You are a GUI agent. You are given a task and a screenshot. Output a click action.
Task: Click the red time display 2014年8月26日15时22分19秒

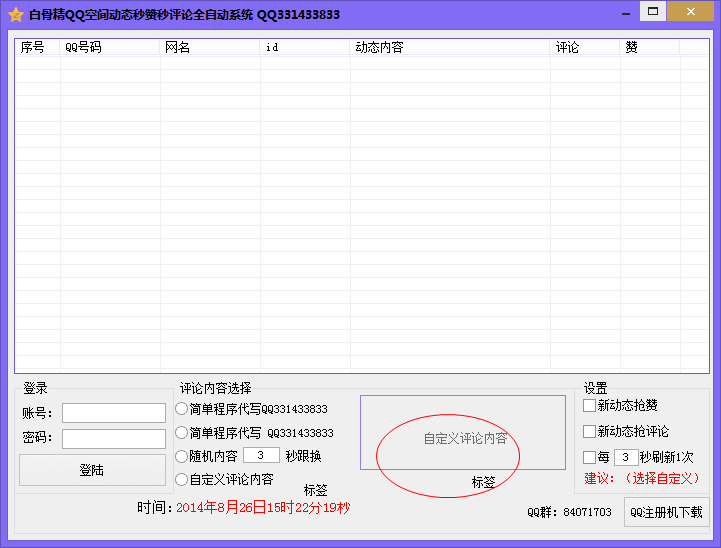(263, 508)
